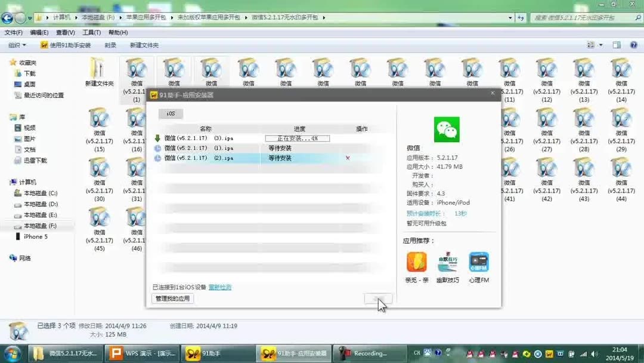Screen dimensions: 644x363
Task: Select the 亲觅-亲 recommended app icon
Action: pyautogui.click(x=416, y=263)
